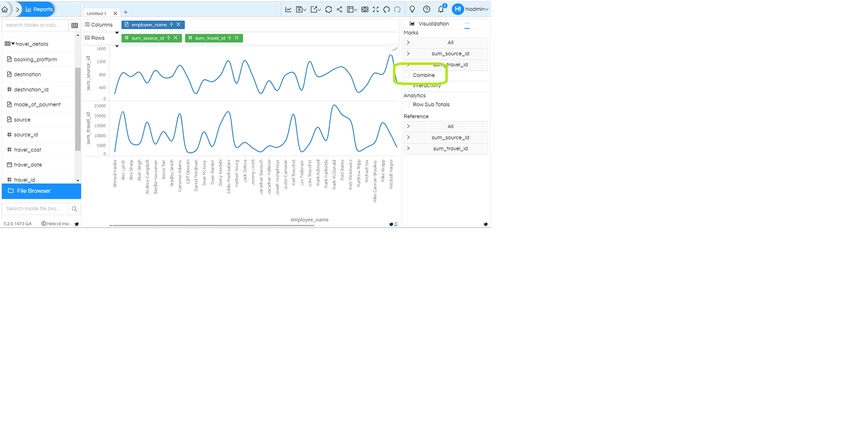The image size is (868, 437).
Task: Add a new report tab with plus
Action: point(126,13)
